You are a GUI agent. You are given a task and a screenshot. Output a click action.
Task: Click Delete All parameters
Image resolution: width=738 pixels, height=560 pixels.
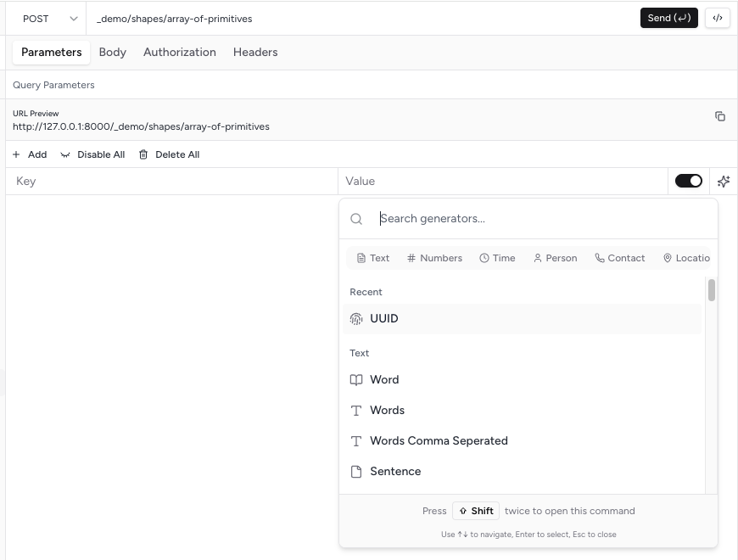tap(169, 154)
